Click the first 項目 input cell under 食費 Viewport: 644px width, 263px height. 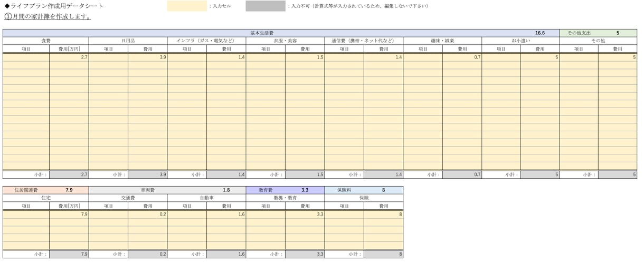pyautogui.click(x=26, y=57)
